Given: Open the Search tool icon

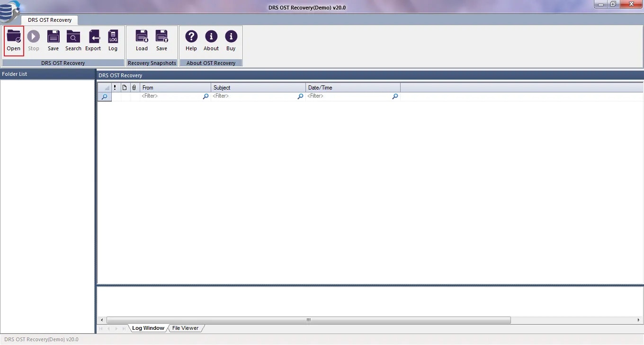Looking at the screenshot, I should pyautogui.click(x=73, y=41).
